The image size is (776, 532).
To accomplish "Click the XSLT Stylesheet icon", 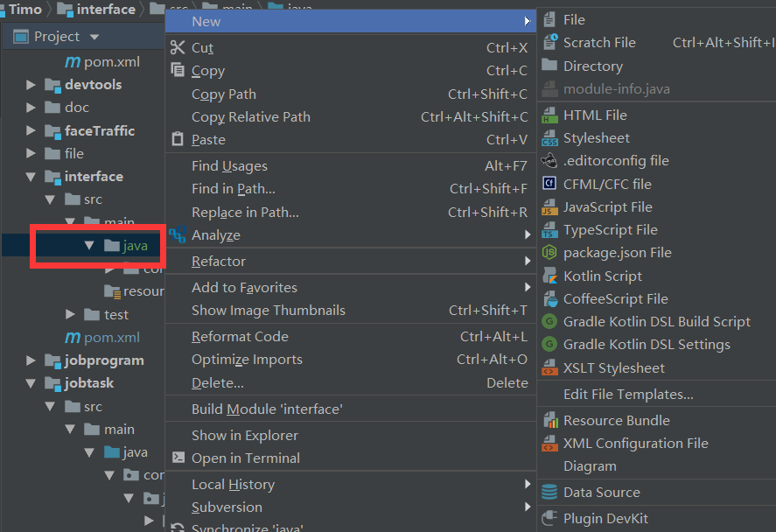I will (549, 367).
